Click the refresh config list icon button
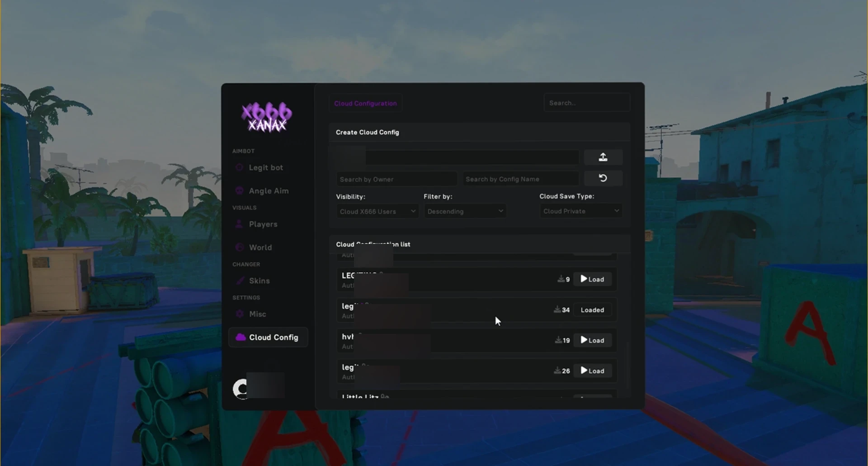The image size is (868, 466). coord(603,178)
